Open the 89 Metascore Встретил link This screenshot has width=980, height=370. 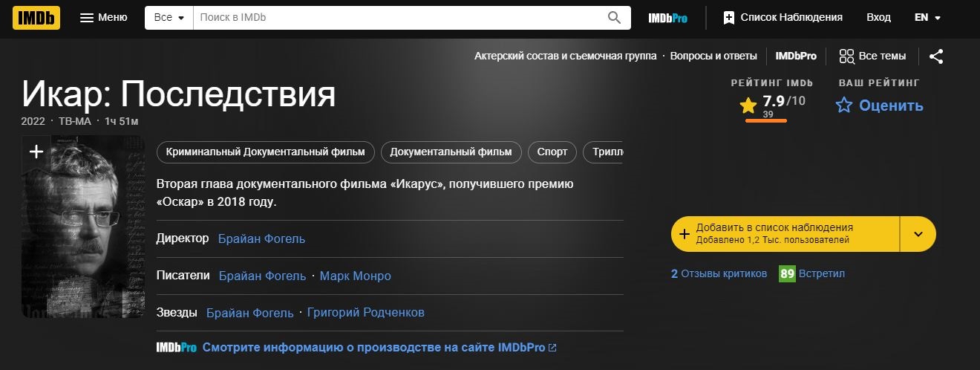pos(811,273)
